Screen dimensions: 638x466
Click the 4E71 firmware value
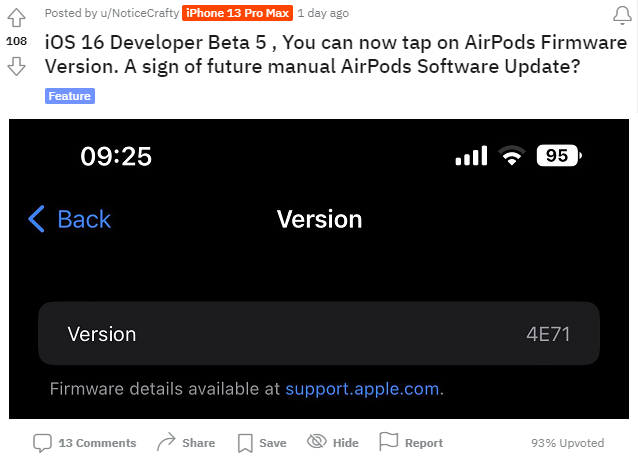tap(548, 335)
